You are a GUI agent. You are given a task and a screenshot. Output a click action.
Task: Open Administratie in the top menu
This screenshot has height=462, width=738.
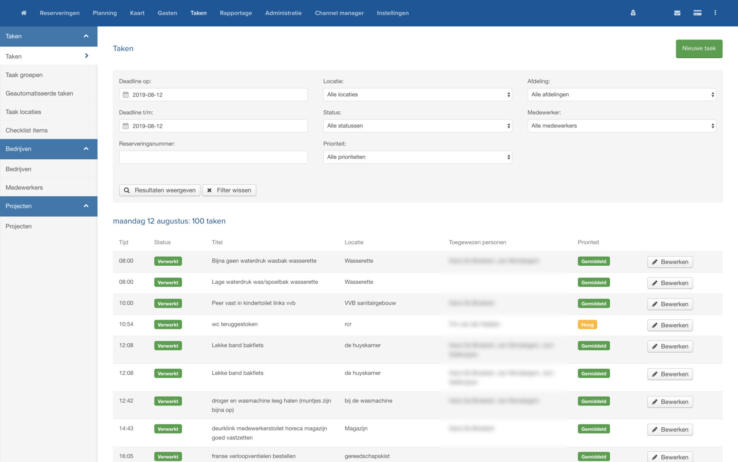[283, 13]
